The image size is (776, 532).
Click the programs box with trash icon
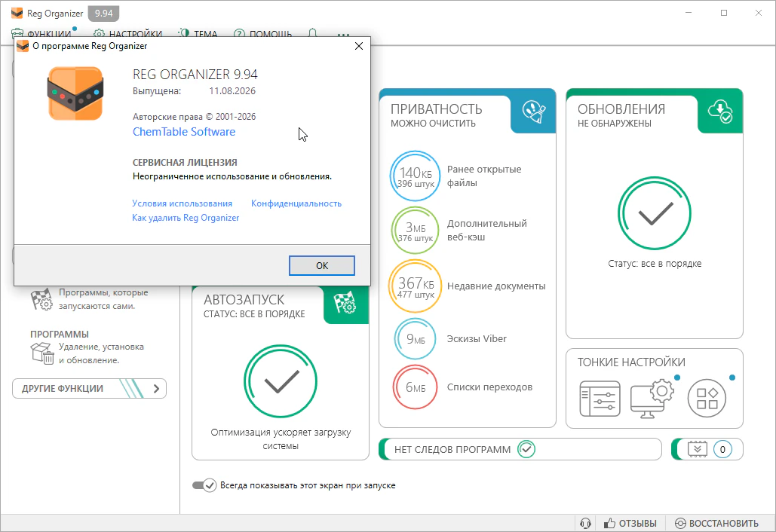pos(42,353)
